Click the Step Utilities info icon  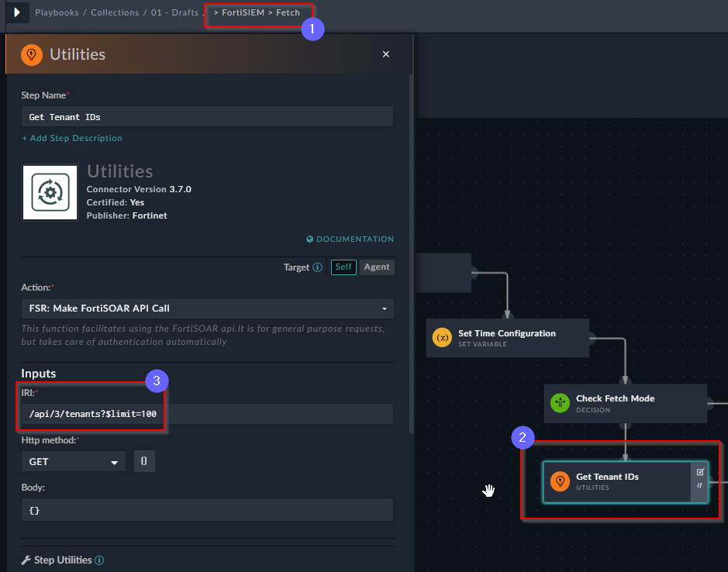pos(99,560)
